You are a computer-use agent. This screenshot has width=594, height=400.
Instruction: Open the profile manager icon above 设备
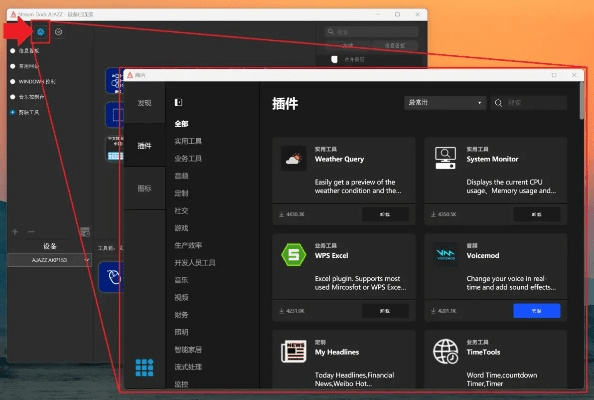pyautogui.click(x=85, y=231)
